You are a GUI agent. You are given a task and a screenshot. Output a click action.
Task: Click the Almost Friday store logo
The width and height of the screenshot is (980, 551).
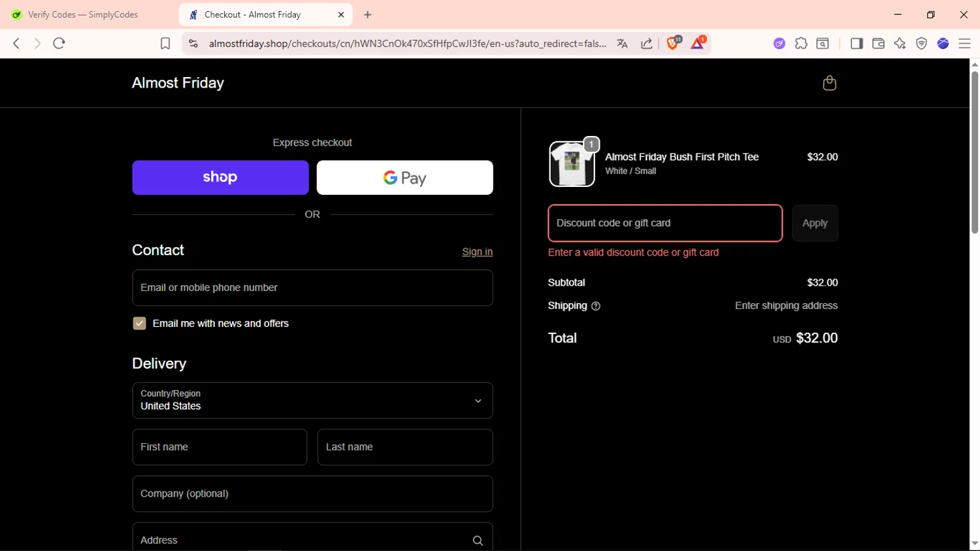(178, 83)
